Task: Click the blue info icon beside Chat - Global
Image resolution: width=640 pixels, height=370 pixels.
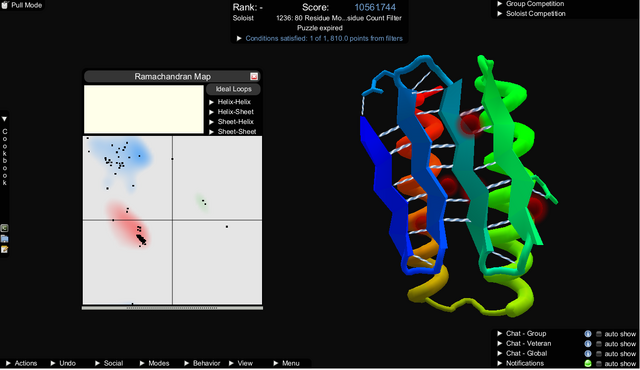Action: (588, 354)
